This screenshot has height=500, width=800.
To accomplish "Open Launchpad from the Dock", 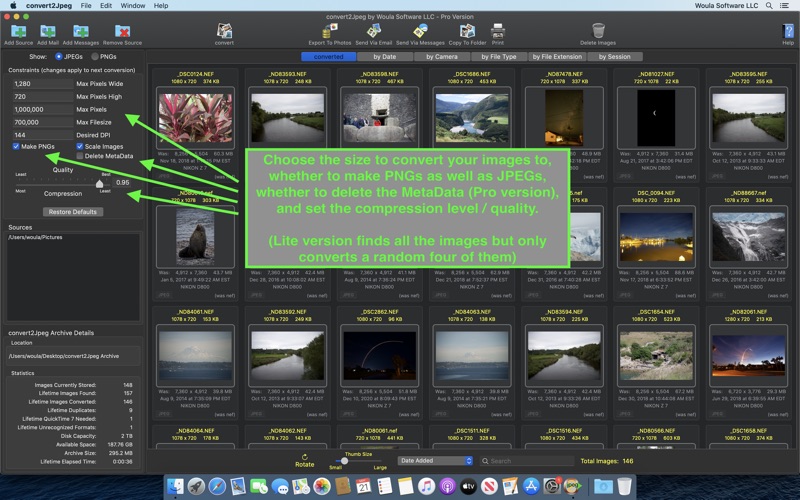I will click(x=196, y=486).
